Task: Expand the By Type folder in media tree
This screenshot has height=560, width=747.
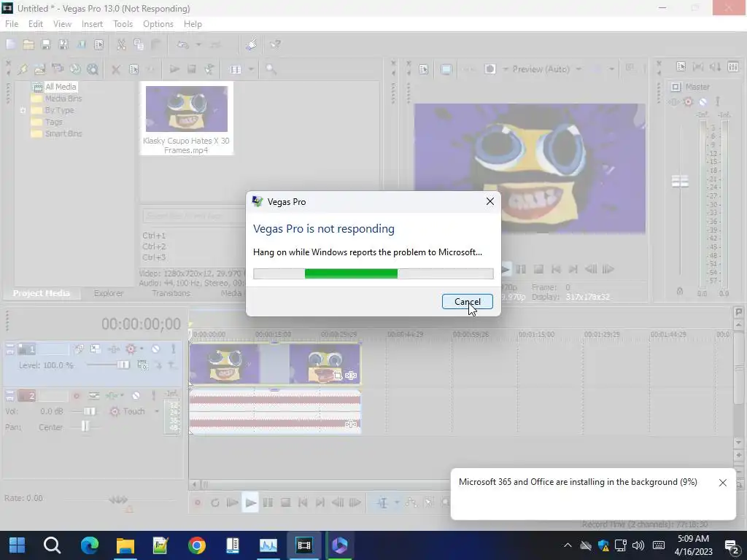Action: 23,111
